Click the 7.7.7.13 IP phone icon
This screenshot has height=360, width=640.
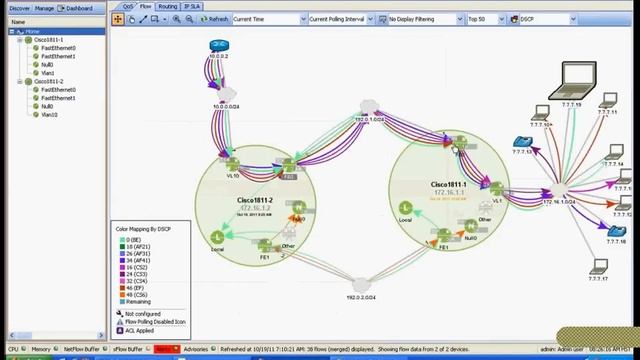523,142
